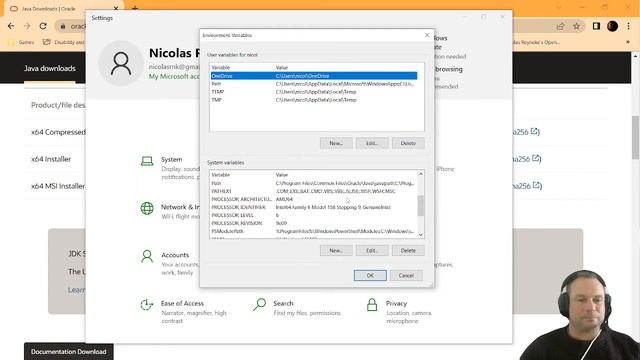Open Network & Internet settings globe icon
640x360 pixels.
147,208
